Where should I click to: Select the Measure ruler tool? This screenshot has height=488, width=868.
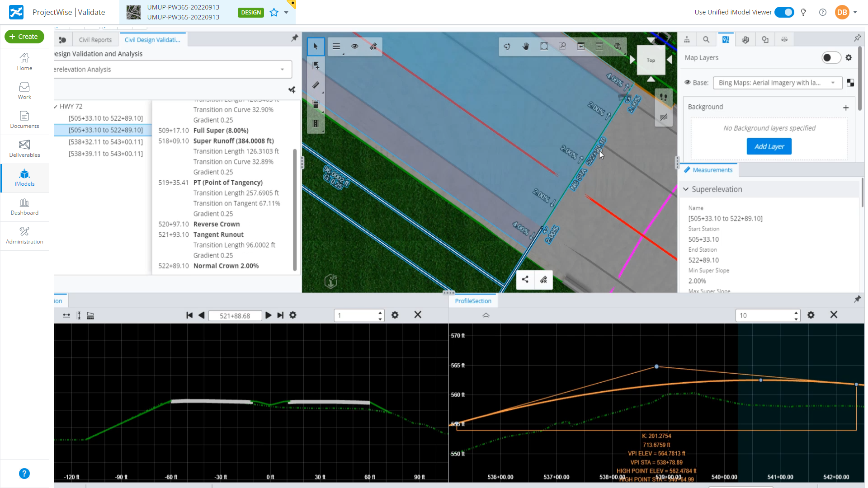[316, 85]
